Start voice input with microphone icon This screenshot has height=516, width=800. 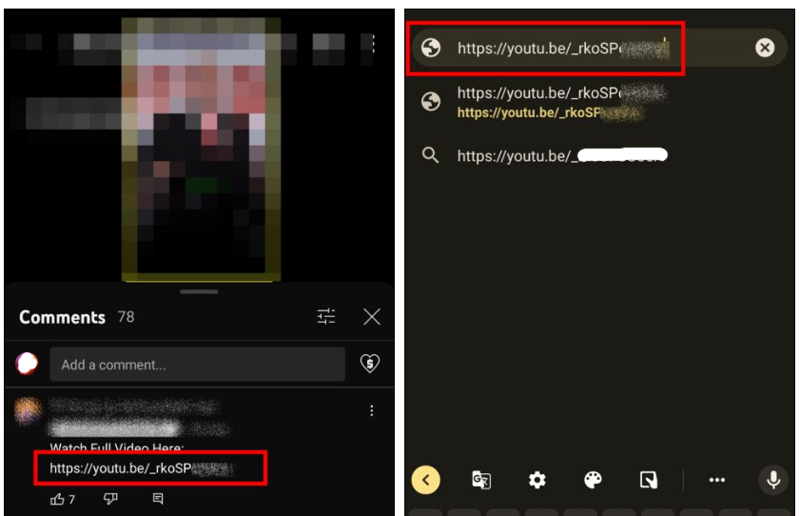[x=773, y=480]
